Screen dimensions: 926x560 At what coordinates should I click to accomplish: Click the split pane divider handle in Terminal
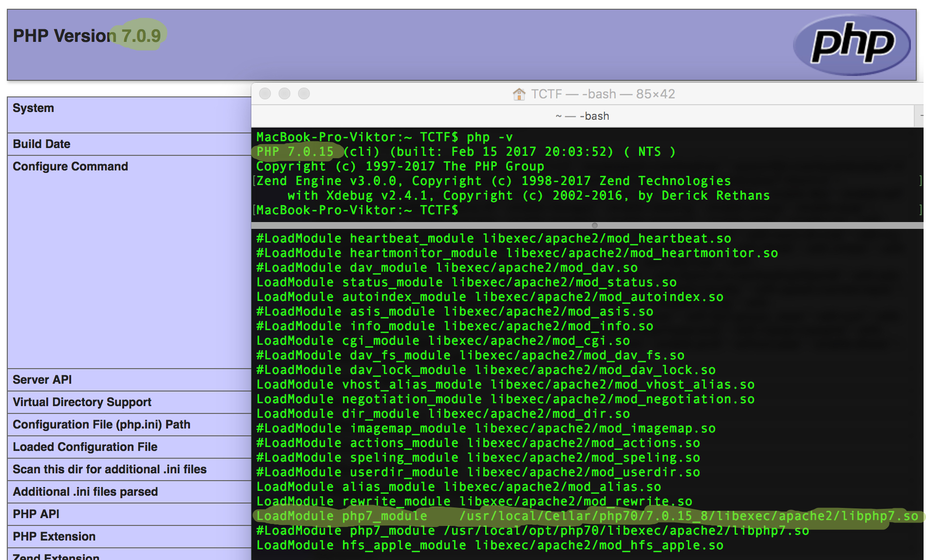tap(594, 225)
